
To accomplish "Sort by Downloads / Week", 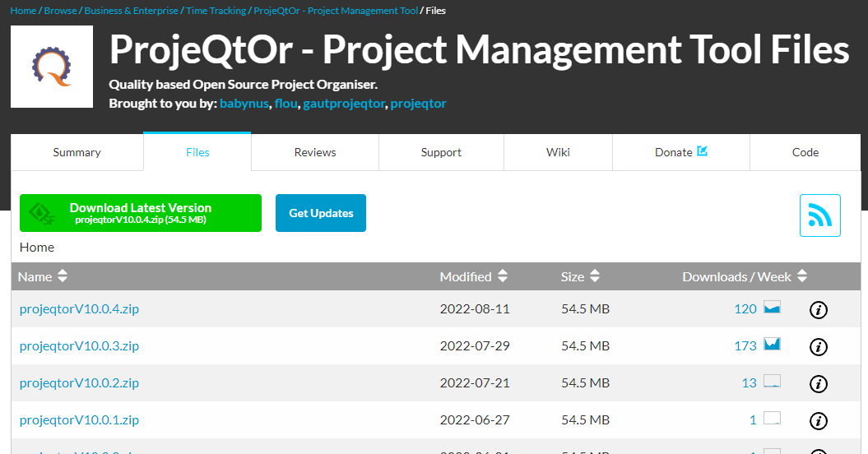I will coord(745,277).
